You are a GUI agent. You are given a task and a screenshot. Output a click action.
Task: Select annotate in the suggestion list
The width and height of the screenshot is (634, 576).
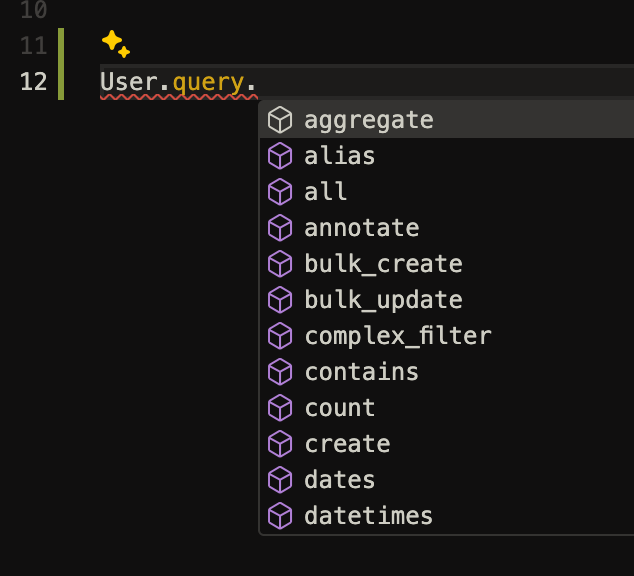pos(446,228)
